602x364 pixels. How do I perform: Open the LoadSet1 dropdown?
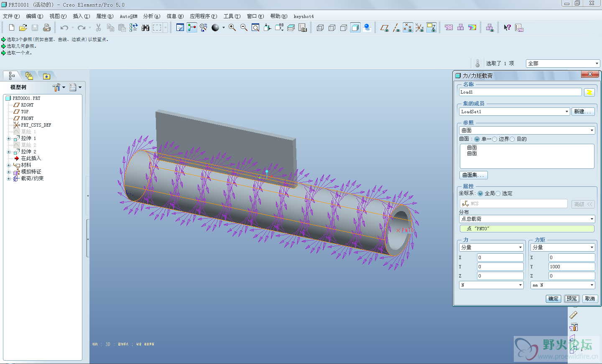click(x=566, y=112)
